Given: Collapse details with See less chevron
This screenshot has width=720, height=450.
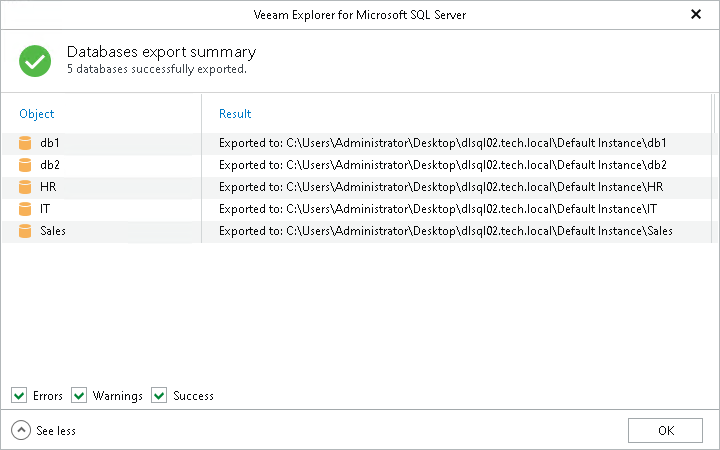Looking at the screenshot, I should [21, 430].
